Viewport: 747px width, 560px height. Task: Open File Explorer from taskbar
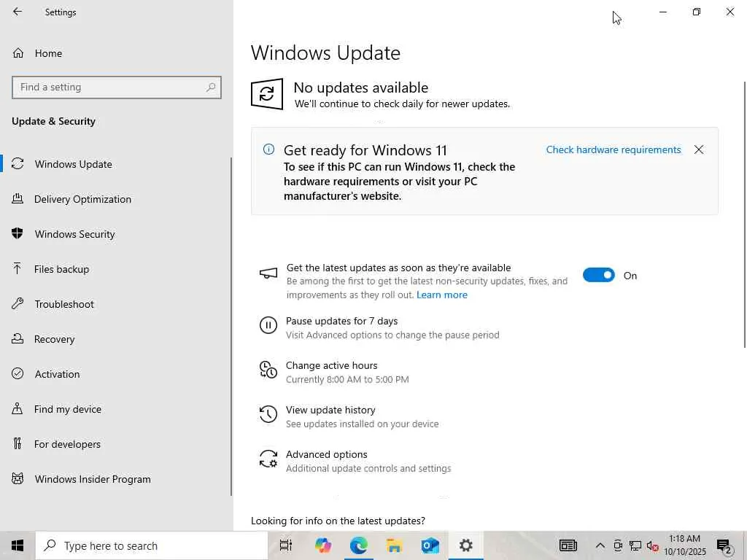click(395, 545)
